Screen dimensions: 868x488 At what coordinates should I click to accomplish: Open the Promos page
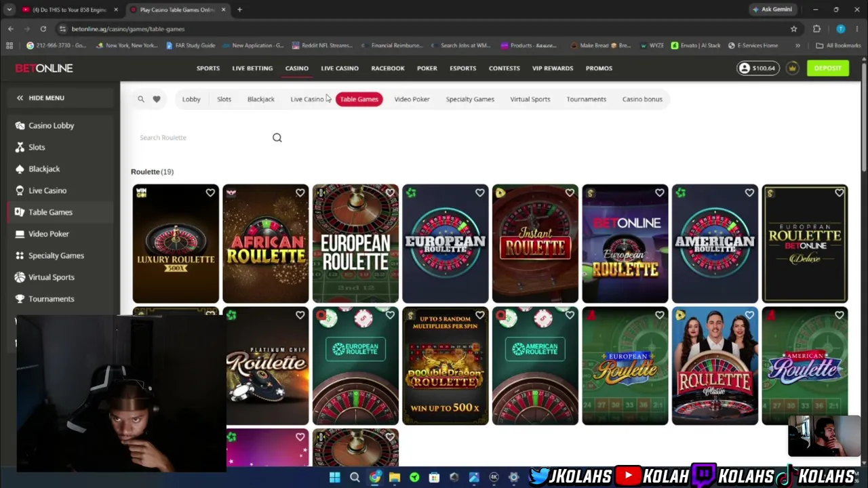(599, 68)
